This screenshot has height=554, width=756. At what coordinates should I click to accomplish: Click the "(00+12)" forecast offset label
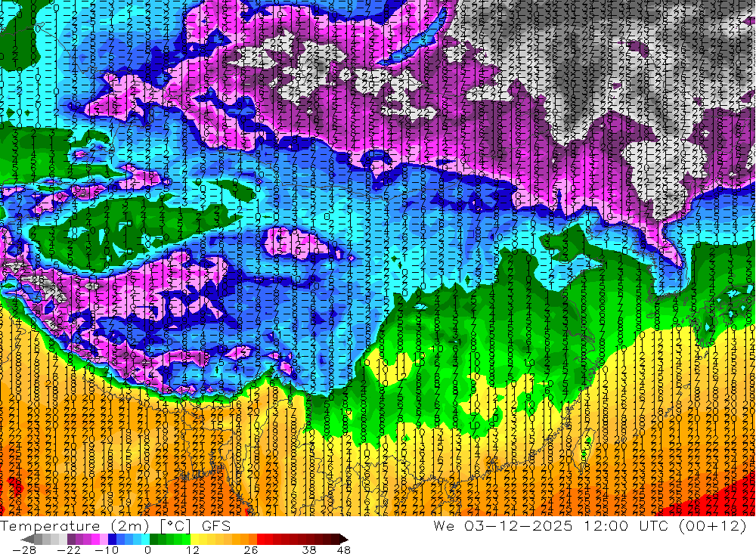(714, 525)
